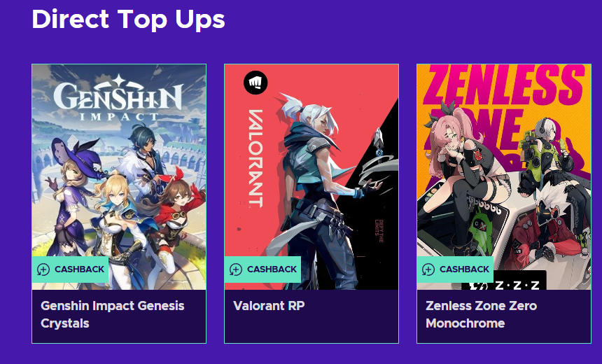Screen dimensions: 602x364
Task: Click the Riot fist logo on Valorant card
Action: [255, 83]
